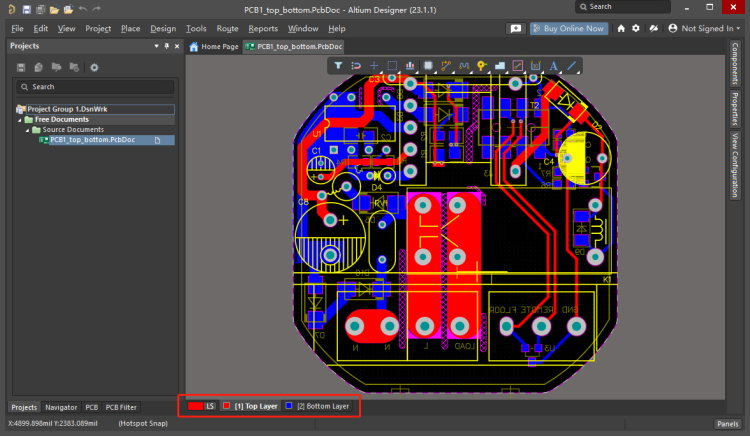The height and width of the screenshot is (437, 750).
Task: Collapse the Source Documents folder
Action: coord(29,129)
